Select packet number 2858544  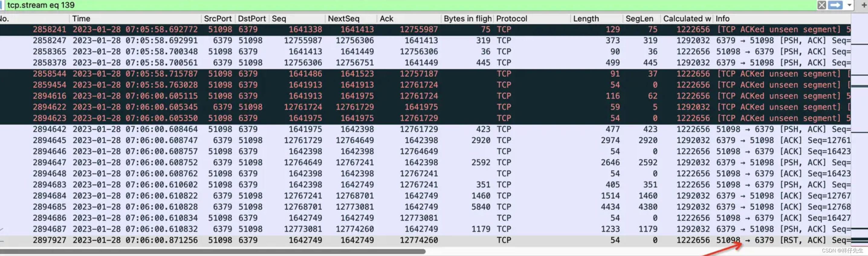coord(425,74)
